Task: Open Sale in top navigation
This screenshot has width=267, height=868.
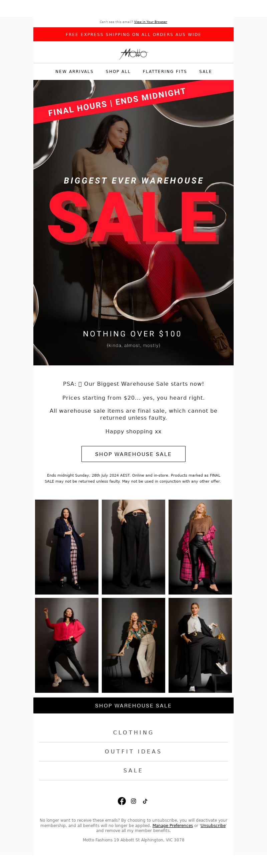Action: [x=206, y=71]
